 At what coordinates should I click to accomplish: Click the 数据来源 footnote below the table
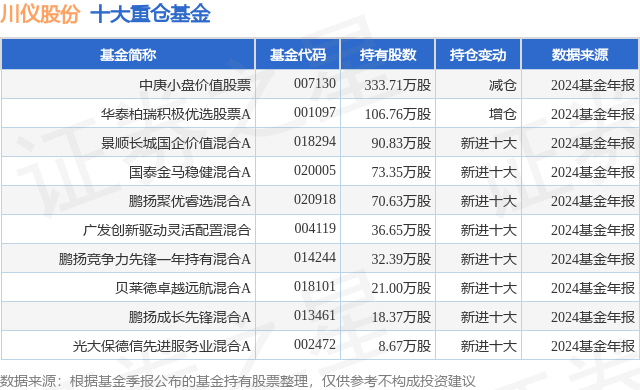[x=238, y=381]
